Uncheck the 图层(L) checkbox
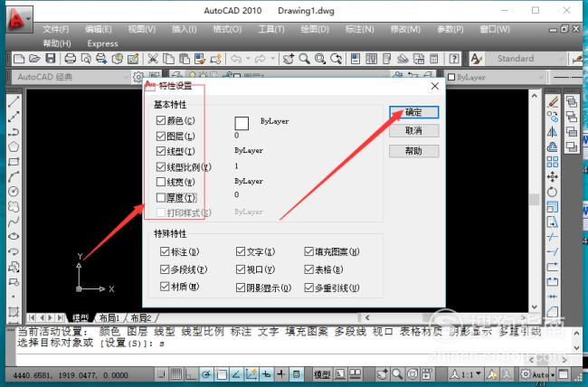 [x=161, y=137]
